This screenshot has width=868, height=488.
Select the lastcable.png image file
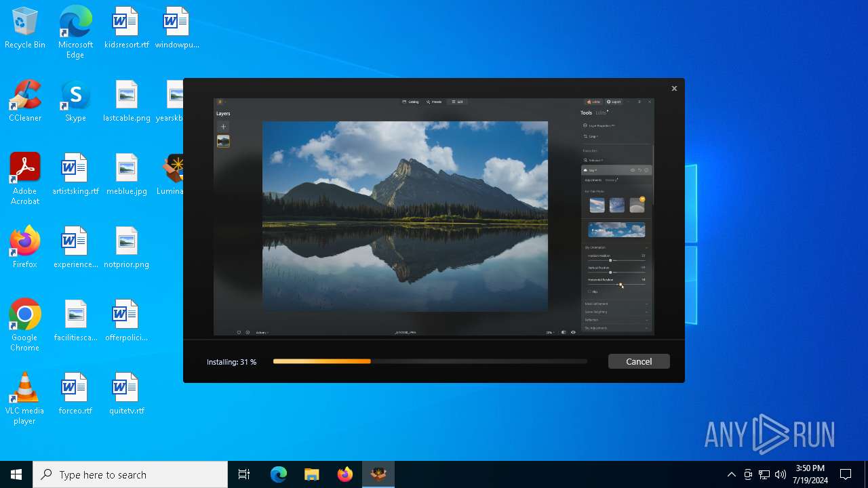click(127, 102)
